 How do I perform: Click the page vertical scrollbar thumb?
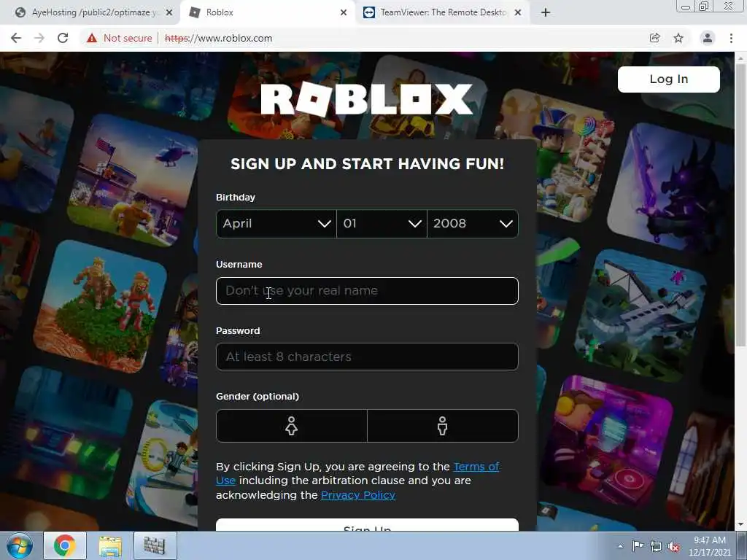click(x=741, y=205)
